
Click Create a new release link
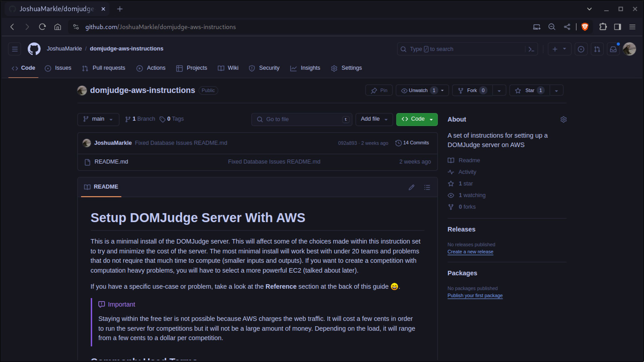pyautogui.click(x=470, y=252)
